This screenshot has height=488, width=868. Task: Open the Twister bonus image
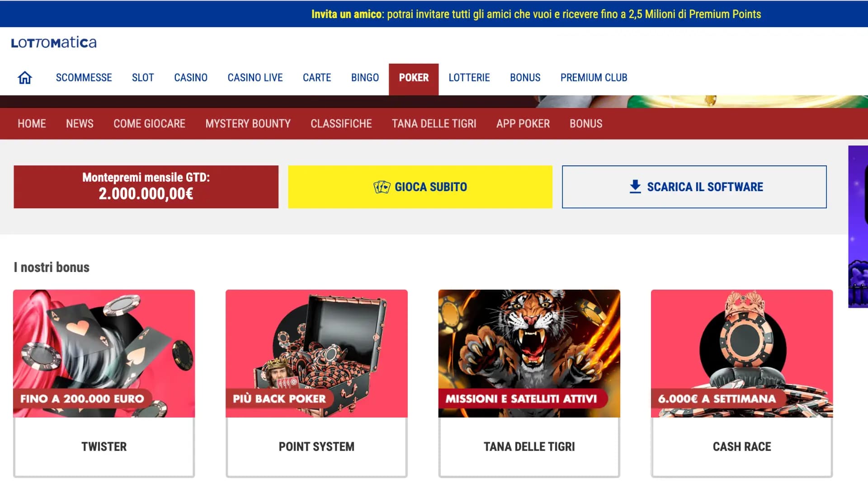(104, 353)
